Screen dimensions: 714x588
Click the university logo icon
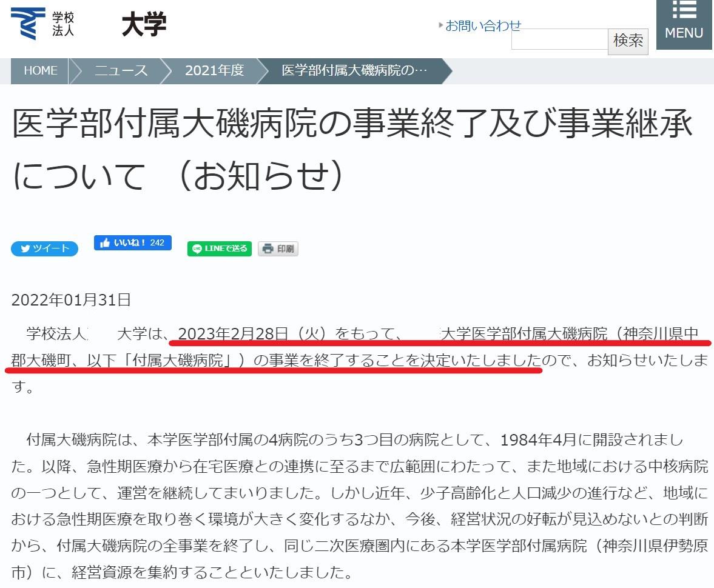pyautogui.click(x=28, y=24)
